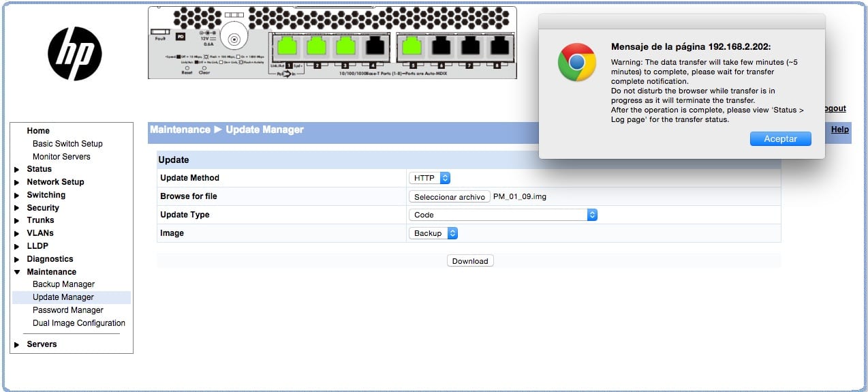Go to Home in the sidebar
The height and width of the screenshot is (392, 868).
click(38, 131)
